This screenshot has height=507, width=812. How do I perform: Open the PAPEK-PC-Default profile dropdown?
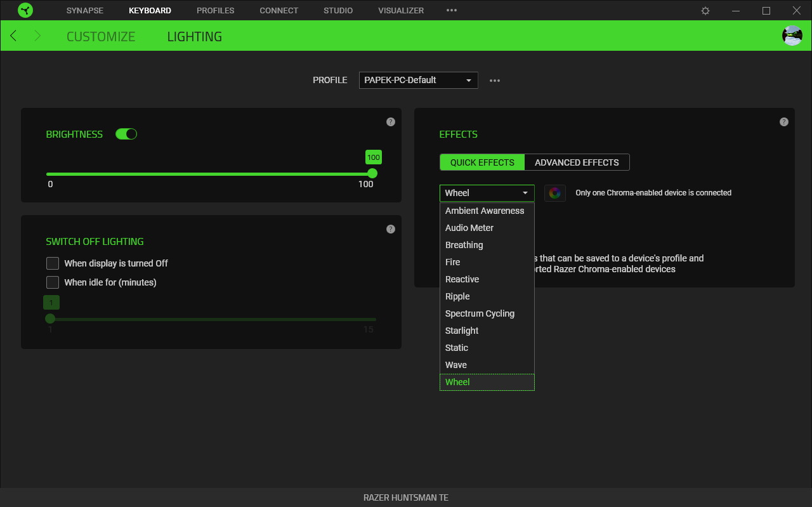pos(419,80)
